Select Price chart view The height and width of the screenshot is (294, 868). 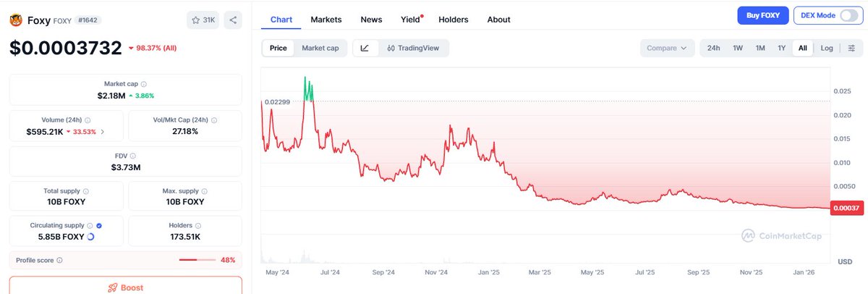click(278, 49)
